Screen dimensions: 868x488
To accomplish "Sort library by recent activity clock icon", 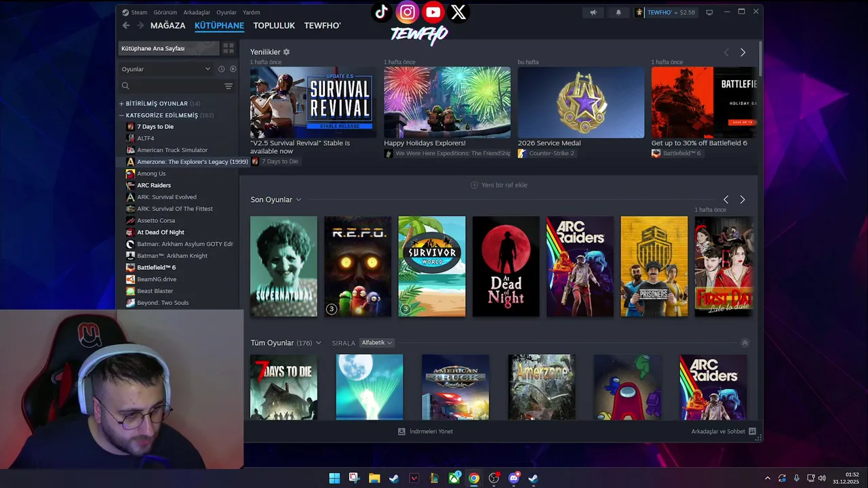I will pyautogui.click(x=221, y=69).
